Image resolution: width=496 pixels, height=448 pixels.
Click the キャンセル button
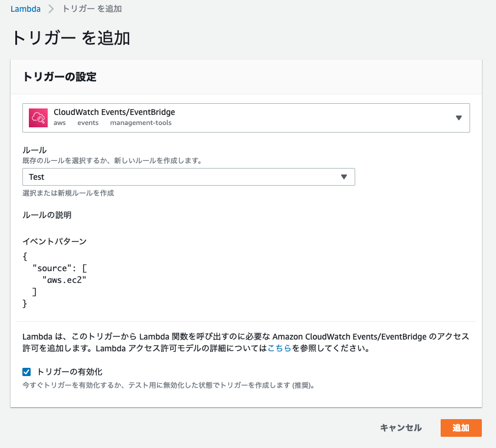(x=401, y=428)
